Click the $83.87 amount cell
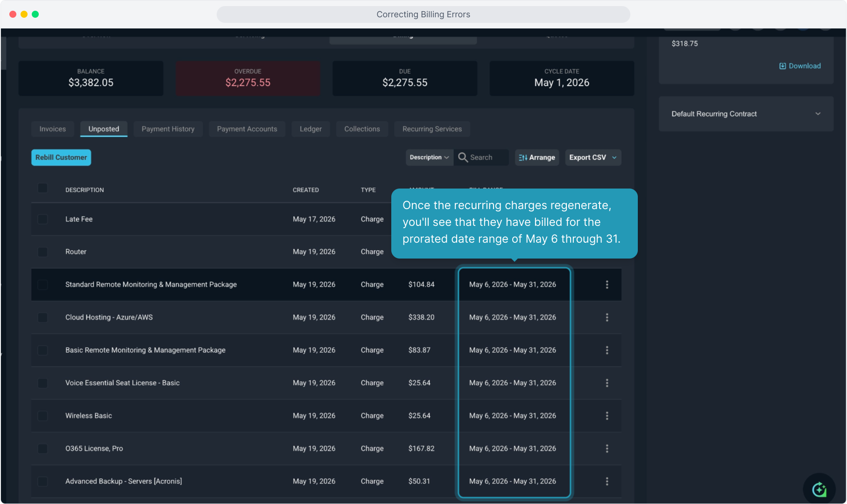The height and width of the screenshot is (504, 847). (419, 350)
